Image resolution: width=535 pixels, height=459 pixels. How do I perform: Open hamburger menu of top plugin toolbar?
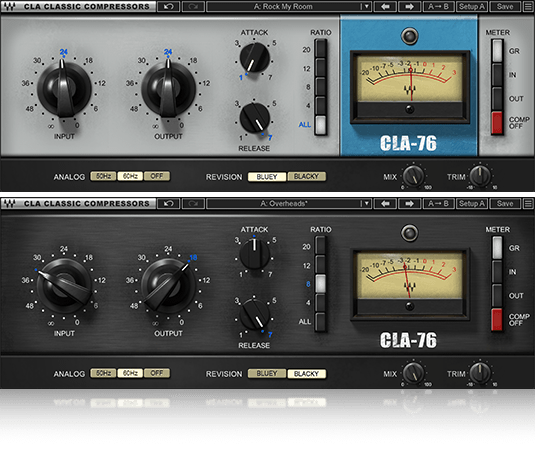528,6
